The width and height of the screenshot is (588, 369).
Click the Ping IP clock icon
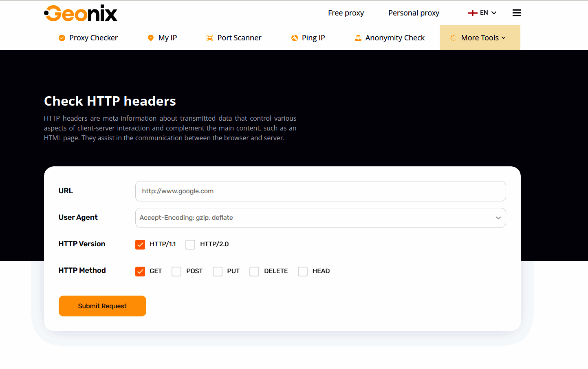[x=294, y=38]
